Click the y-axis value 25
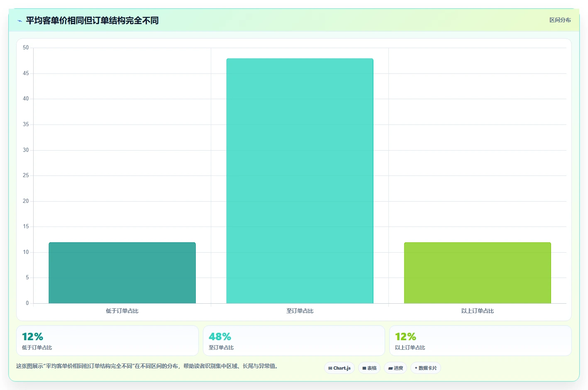This screenshot has height=390, width=588. click(x=26, y=175)
